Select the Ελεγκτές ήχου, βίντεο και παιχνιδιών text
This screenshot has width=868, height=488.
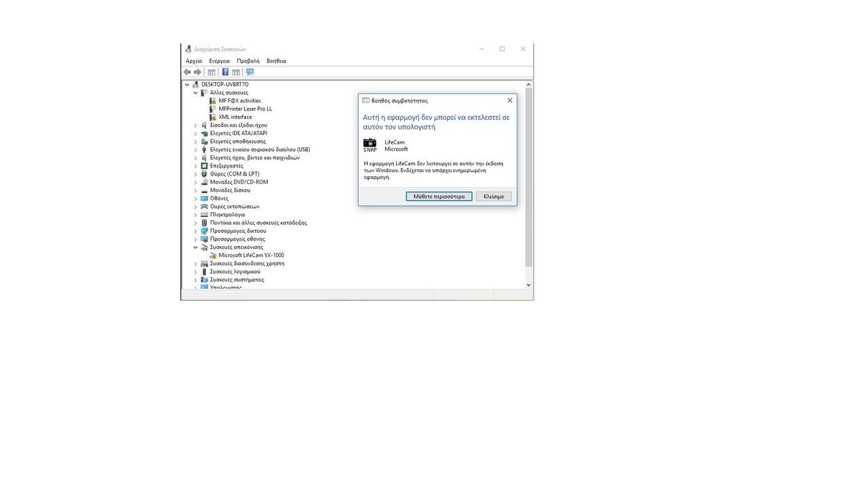(254, 158)
